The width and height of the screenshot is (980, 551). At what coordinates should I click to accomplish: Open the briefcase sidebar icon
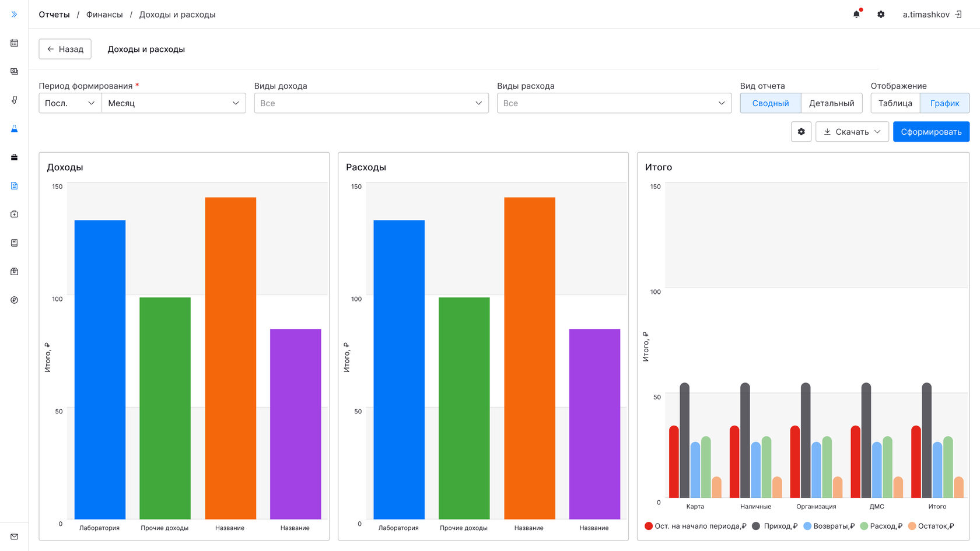pos(14,157)
